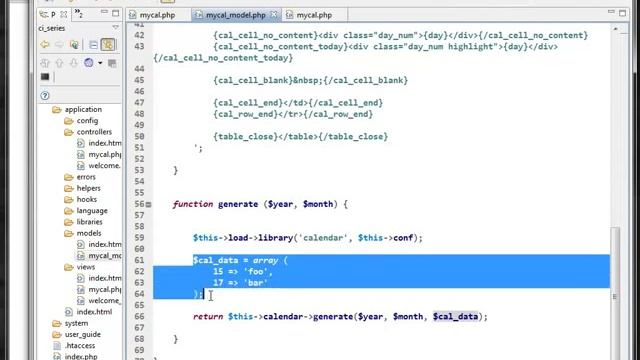The width and height of the screenshot is (640, 360).
Task: Open the config folder
Action: point(87,121)
